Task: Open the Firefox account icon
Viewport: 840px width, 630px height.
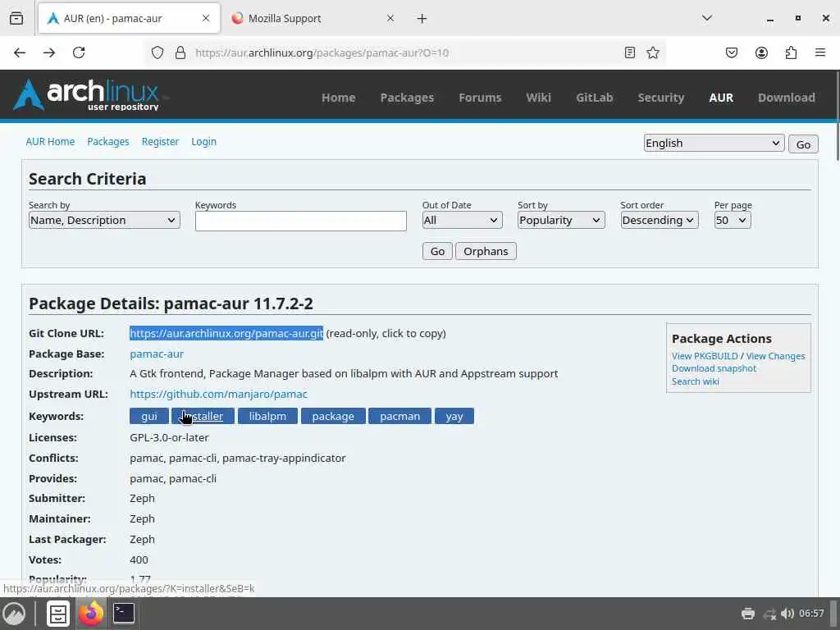Action: coord(761,52)
